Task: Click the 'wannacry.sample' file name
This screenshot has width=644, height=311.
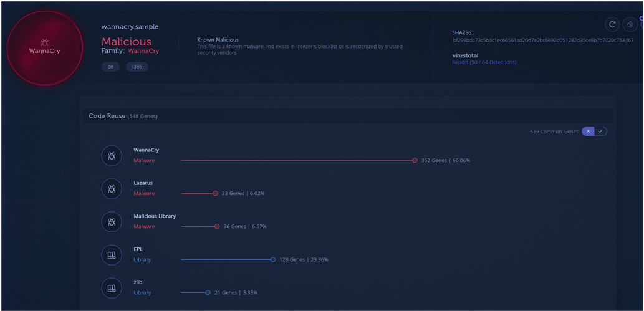Action: point(130,27)
